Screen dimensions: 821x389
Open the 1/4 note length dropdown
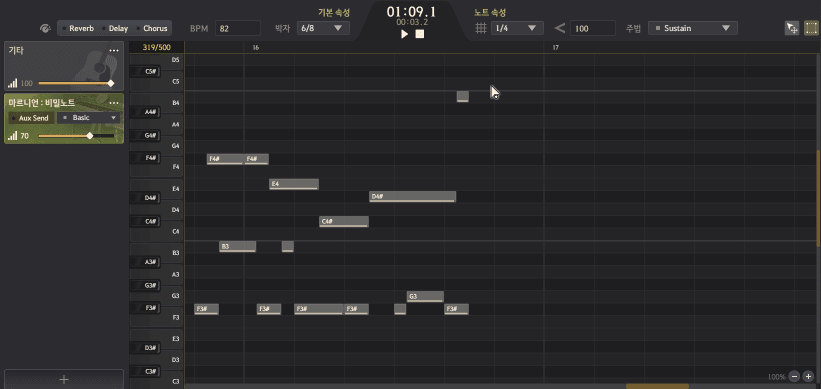[x=517, y=28]
